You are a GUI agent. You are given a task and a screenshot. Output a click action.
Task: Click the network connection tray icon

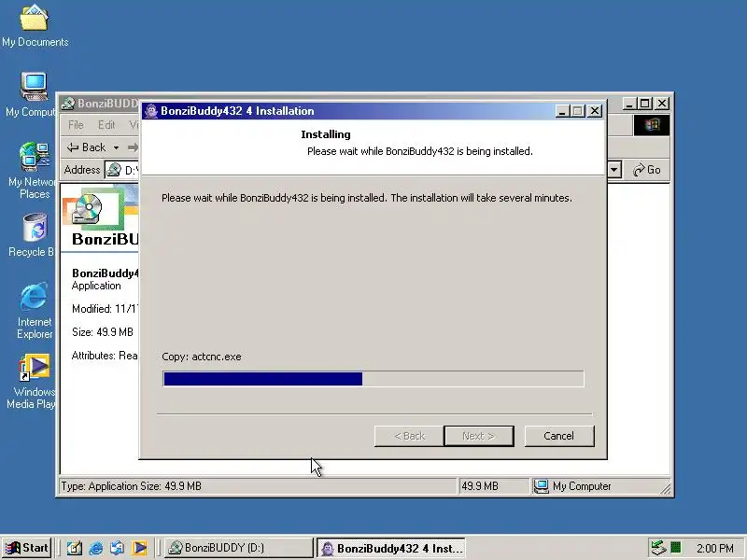pyautogui.click(x=658, y=548)
